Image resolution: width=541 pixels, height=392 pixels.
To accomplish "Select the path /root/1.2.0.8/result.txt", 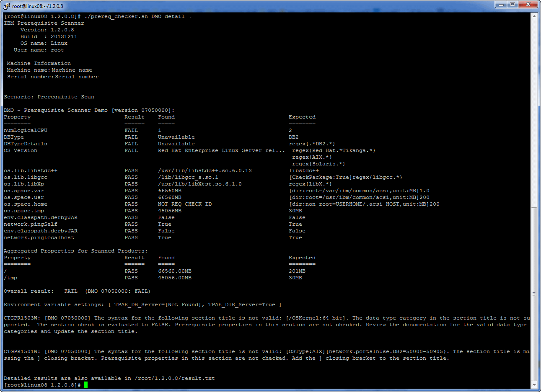I will (174, 378).
